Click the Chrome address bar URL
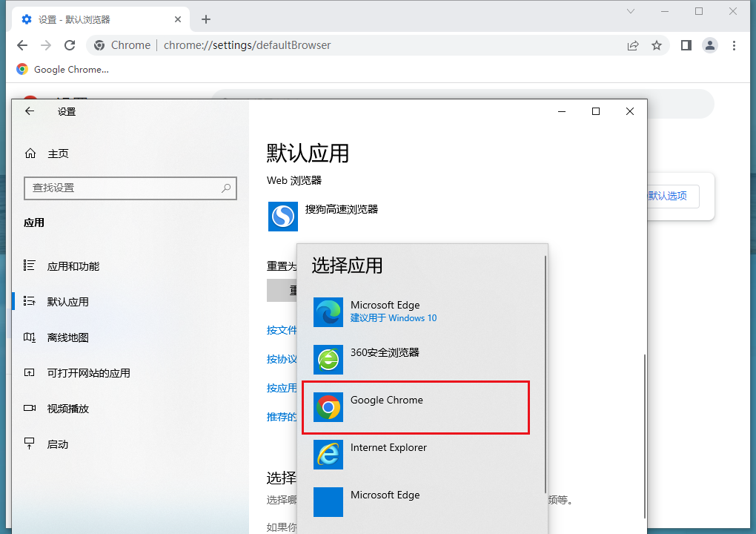 pyautogui.click(x=247, y=45)
